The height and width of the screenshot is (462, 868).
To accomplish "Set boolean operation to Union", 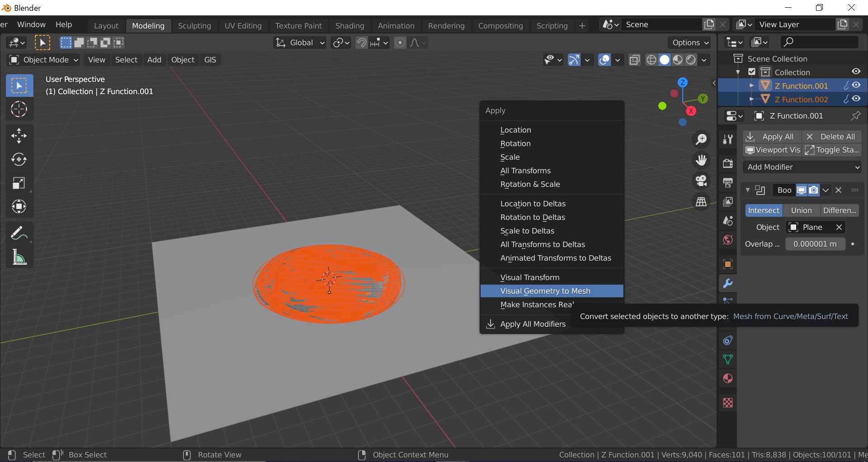I will [x=801, y=210].
